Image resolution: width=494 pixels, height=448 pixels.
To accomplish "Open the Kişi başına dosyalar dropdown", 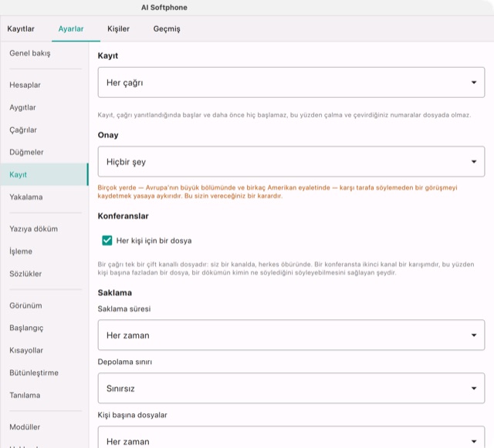I will (x=291, y=438).
